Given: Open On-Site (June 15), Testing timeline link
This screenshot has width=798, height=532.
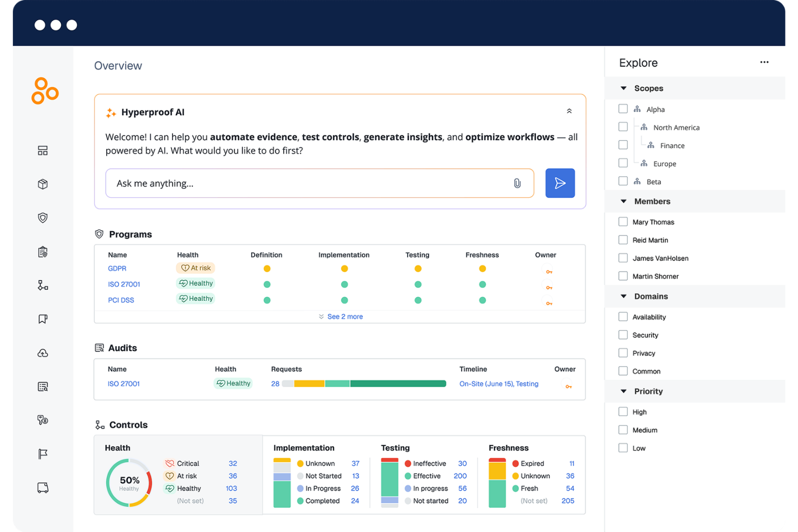Looking at the screenshot, I should click(499, 384).
